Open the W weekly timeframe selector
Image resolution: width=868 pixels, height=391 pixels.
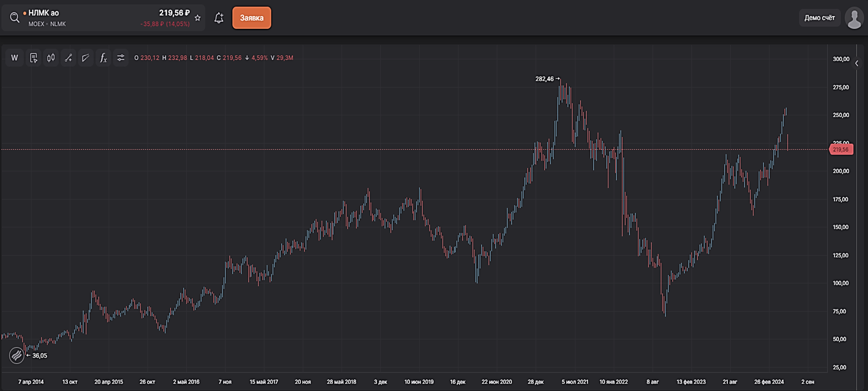(x=14, y=58)
